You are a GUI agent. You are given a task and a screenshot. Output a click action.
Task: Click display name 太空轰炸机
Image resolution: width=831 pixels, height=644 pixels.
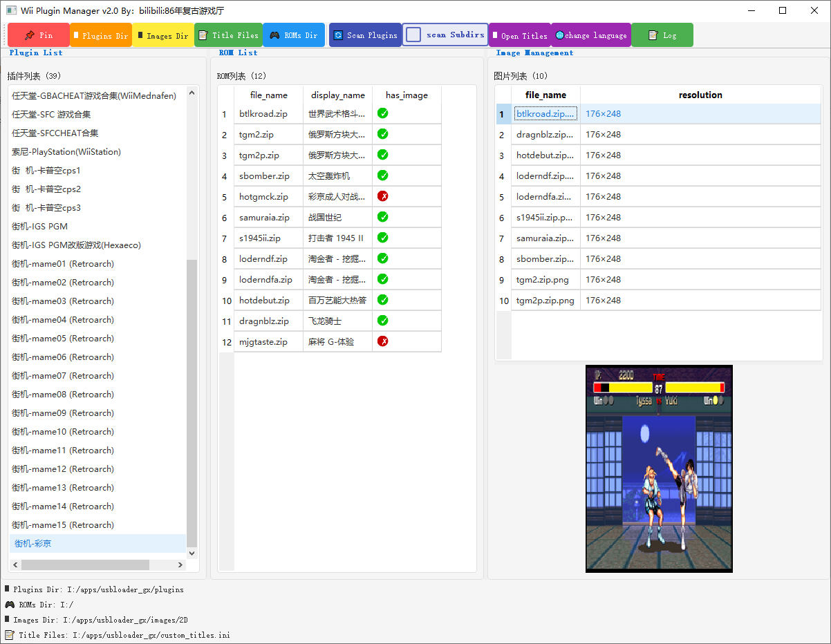(337, 176)
